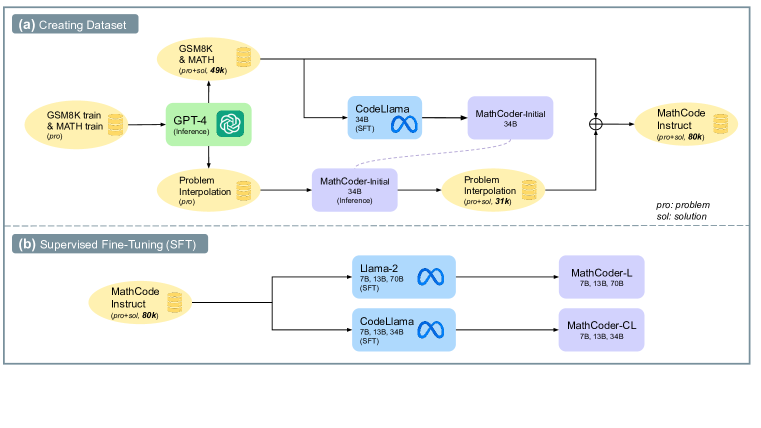Click database icon in top-right MathCode Instruct node
761x428 pixels.
pyautogui.click(x=721, y=124)
